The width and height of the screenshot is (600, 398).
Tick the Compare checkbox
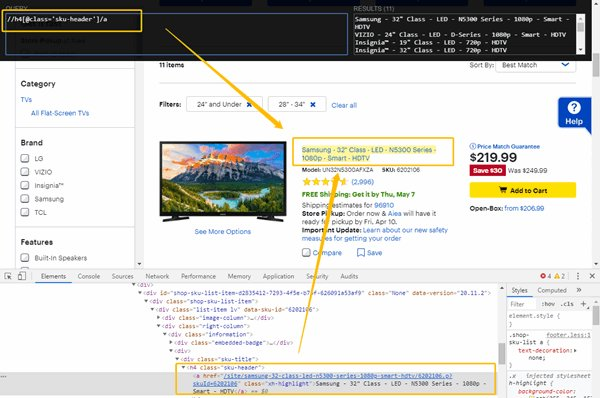(x=306, y=253)
